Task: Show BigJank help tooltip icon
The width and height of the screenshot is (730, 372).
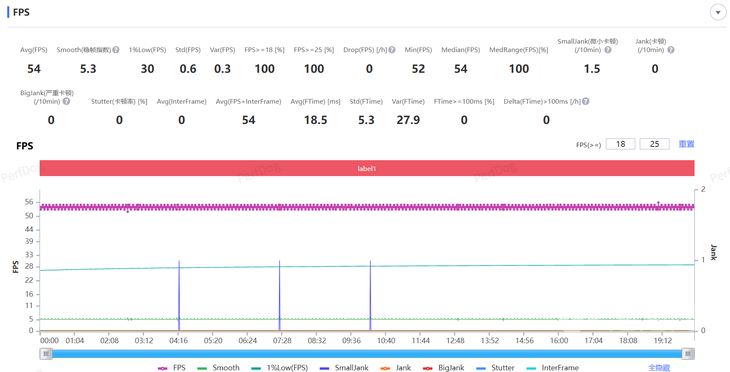Action: tap(67, 101)
